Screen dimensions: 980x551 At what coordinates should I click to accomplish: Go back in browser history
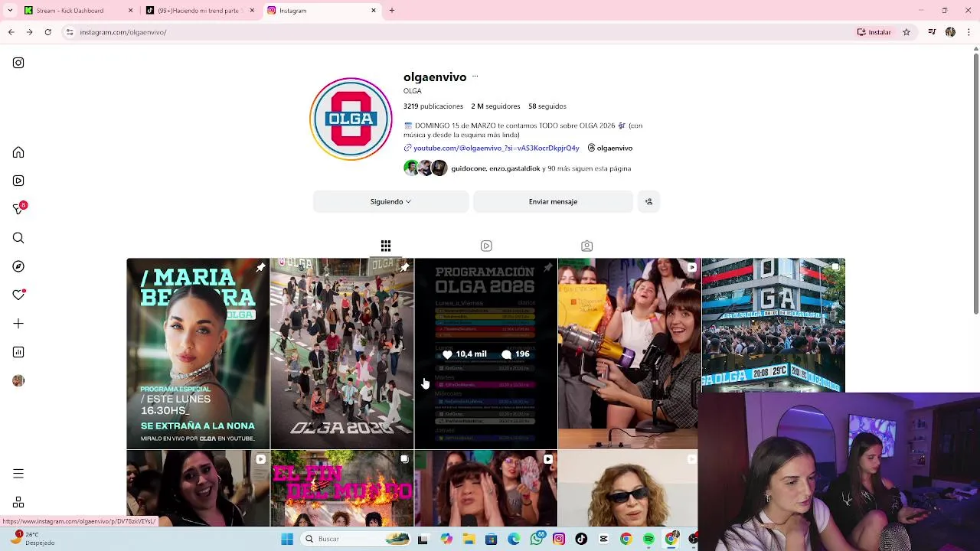pos(11,32)
